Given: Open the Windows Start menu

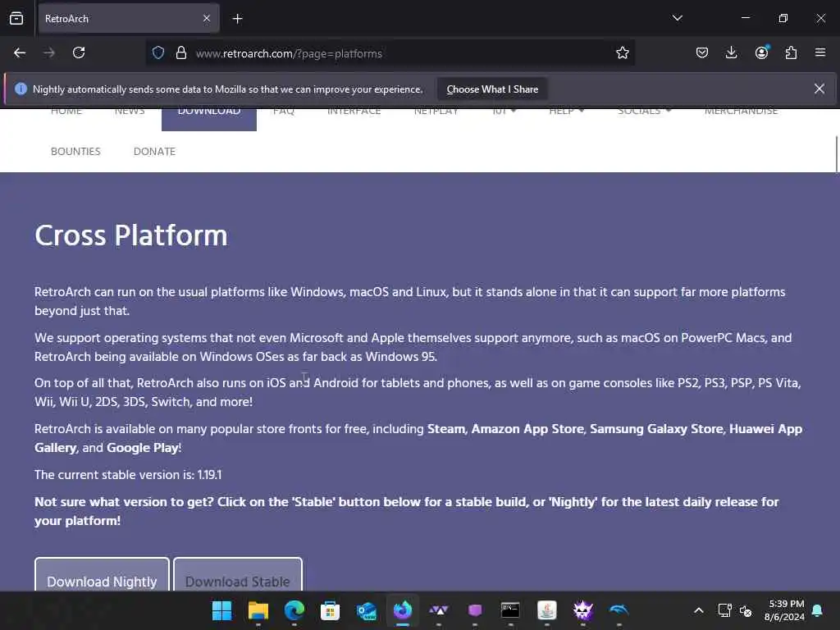Looking at the screenshot, I should click(221, 610).
